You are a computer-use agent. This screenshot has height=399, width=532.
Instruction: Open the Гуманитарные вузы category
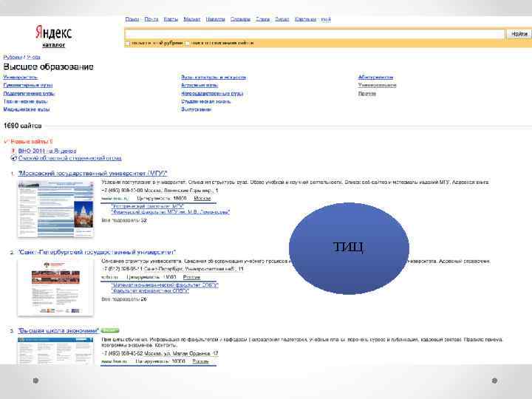(x=28, y=85)
